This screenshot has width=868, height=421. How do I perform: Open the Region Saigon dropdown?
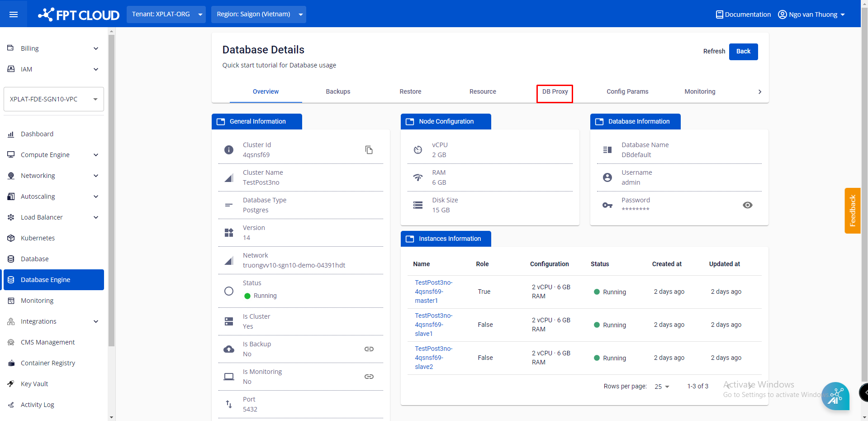[x=259, y=14]
